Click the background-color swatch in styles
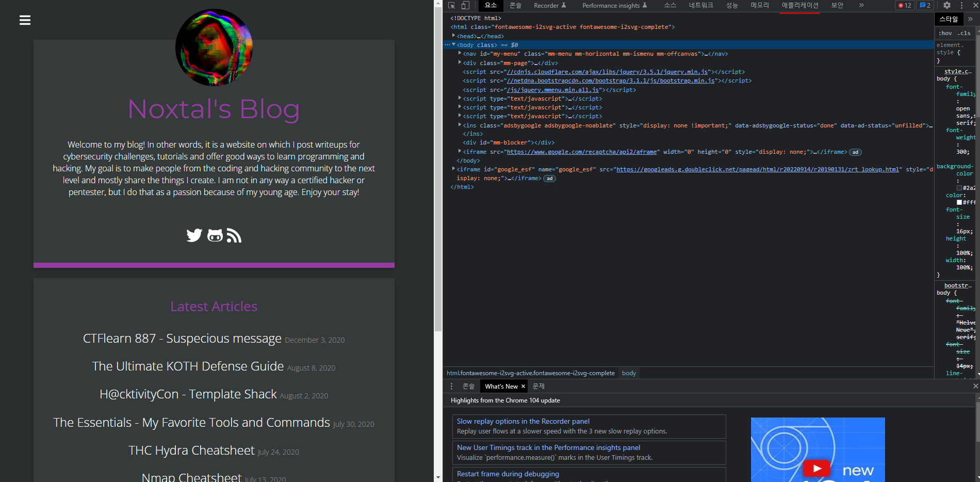Image resolution: width=980 pixels, height=482 pixels. (x=959, y=188)
